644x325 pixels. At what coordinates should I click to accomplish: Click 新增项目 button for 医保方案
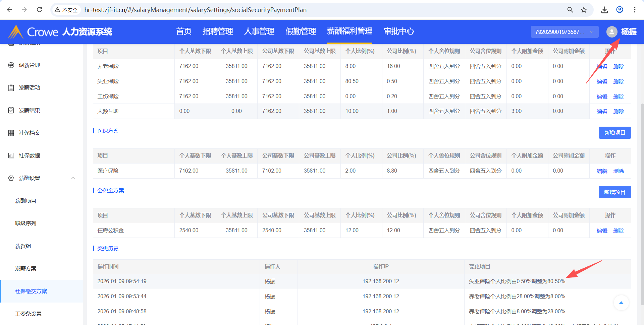tap(614, 133)
